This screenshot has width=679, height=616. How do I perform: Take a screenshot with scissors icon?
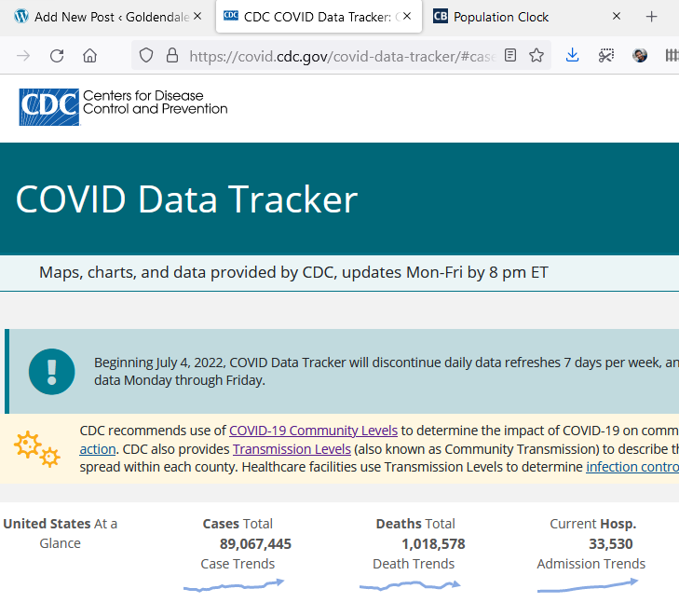click(606, 55)
